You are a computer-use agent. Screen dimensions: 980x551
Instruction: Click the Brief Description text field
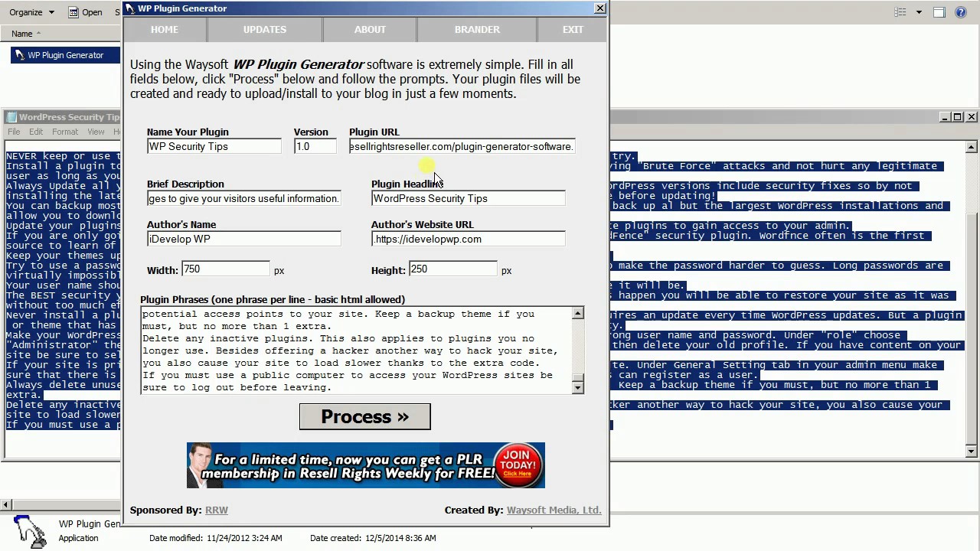tap(243, 198)
